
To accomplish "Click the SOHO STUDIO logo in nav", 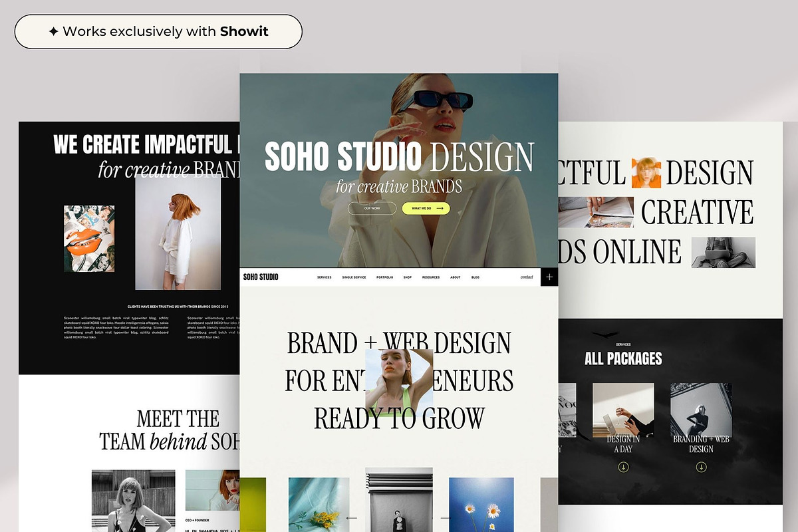I will click(x=261, y=277).
